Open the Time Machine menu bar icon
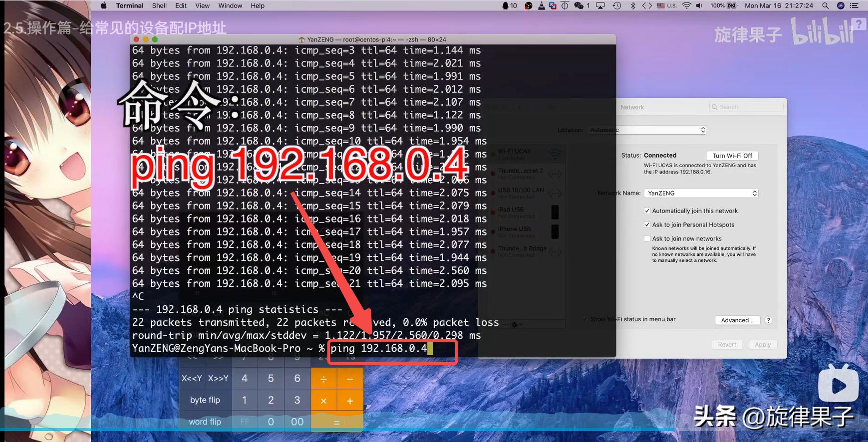 (617, 5)
